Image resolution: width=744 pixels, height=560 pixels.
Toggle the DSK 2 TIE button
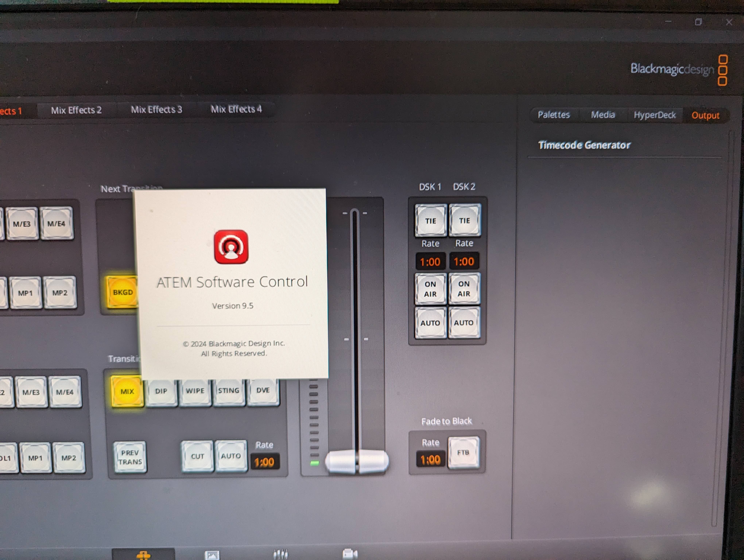click(x=464, y=221)
